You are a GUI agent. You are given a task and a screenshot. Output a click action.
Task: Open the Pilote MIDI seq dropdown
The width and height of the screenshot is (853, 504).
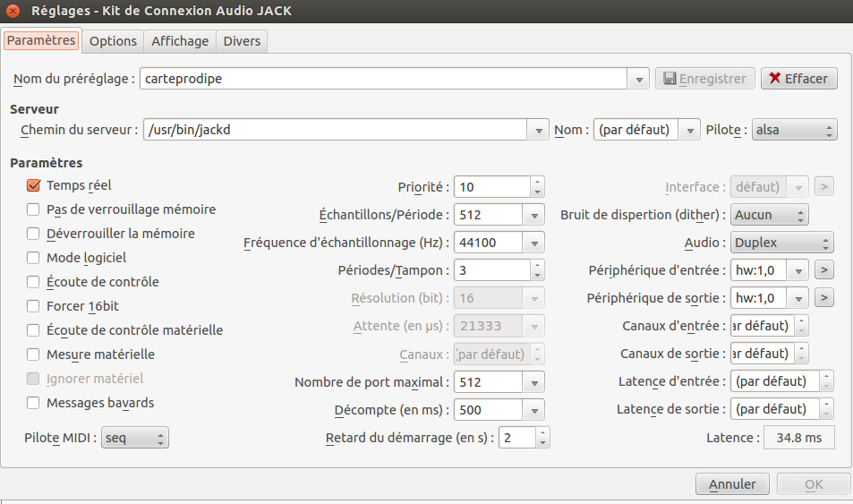135,438
